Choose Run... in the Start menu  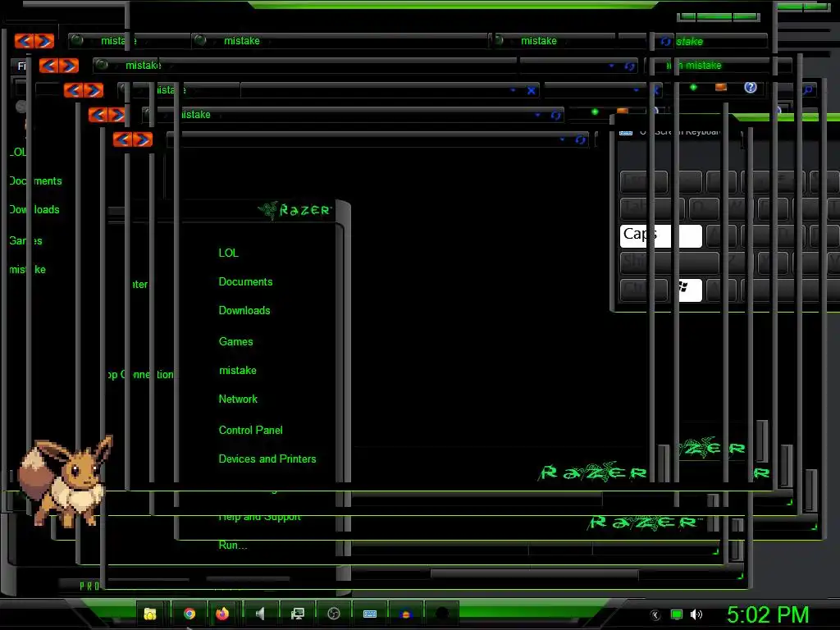point(233,546)
